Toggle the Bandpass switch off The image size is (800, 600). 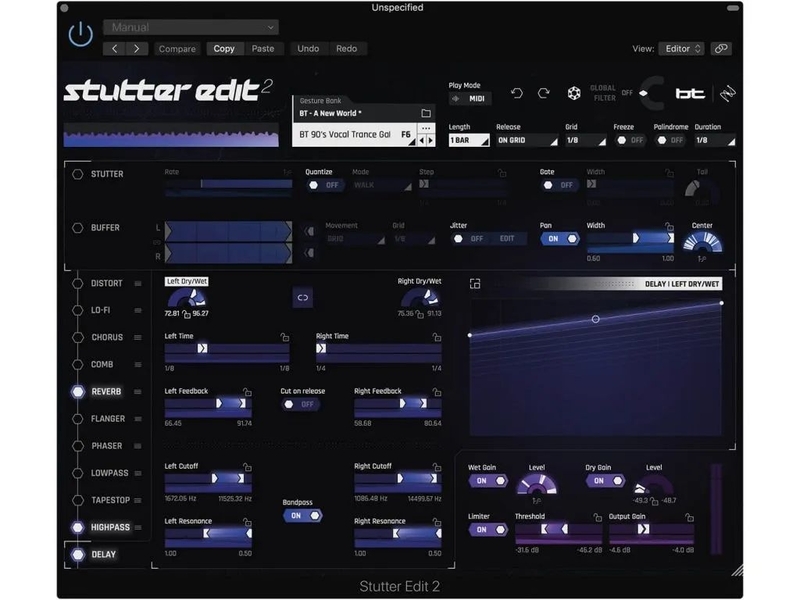[x=303, y=516]
